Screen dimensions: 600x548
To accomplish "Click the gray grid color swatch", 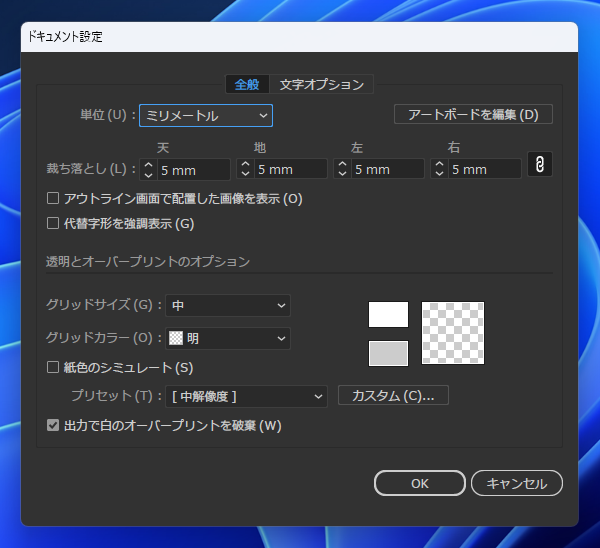I will 388,354.
